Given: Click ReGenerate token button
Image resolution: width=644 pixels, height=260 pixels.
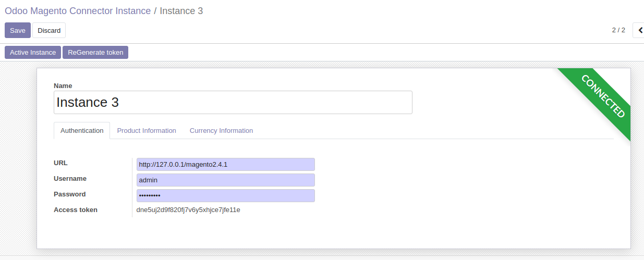Looking at the screenshot, I should point(95,52).
